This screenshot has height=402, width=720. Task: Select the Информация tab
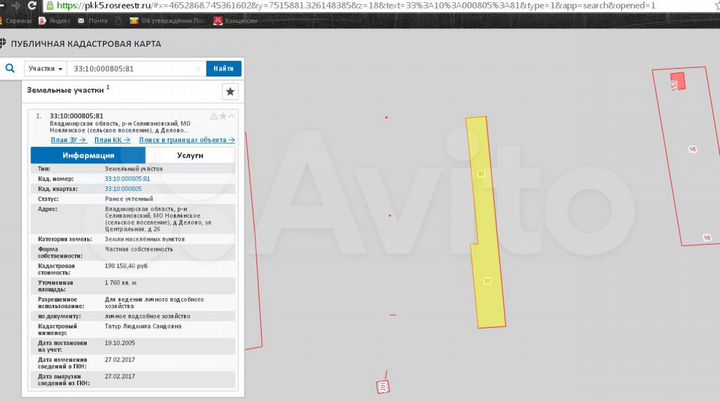(x=88, y=156)
